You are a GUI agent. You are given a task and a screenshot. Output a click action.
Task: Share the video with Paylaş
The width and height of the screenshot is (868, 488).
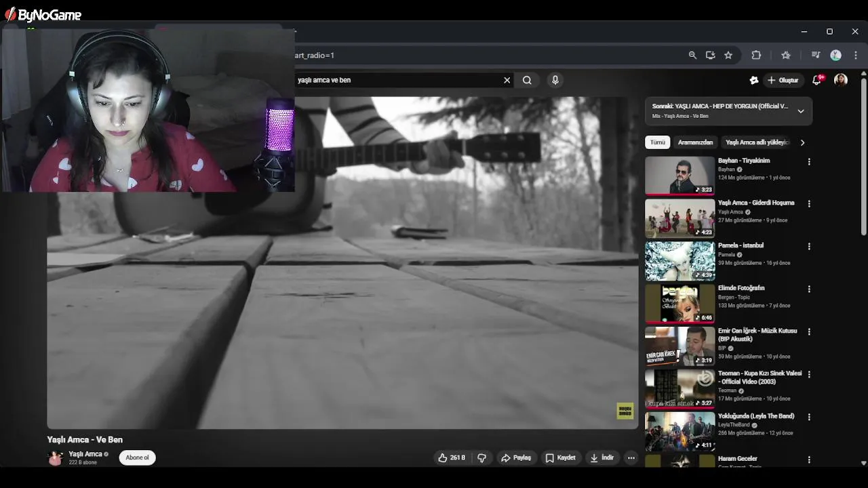516,458
